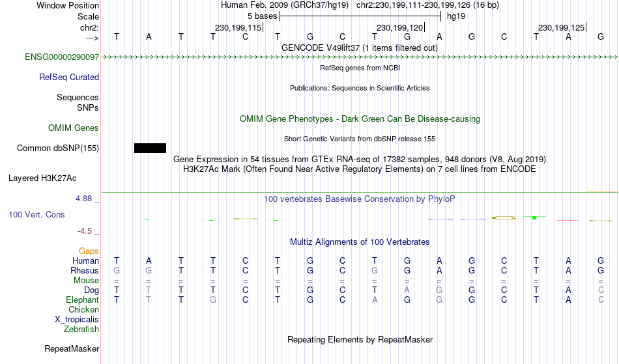The height and width of the screenshot is (364, 619).
Task: Click the H3K27Ac Mark ENCODE track title
Action: click(x=360, y=169)
